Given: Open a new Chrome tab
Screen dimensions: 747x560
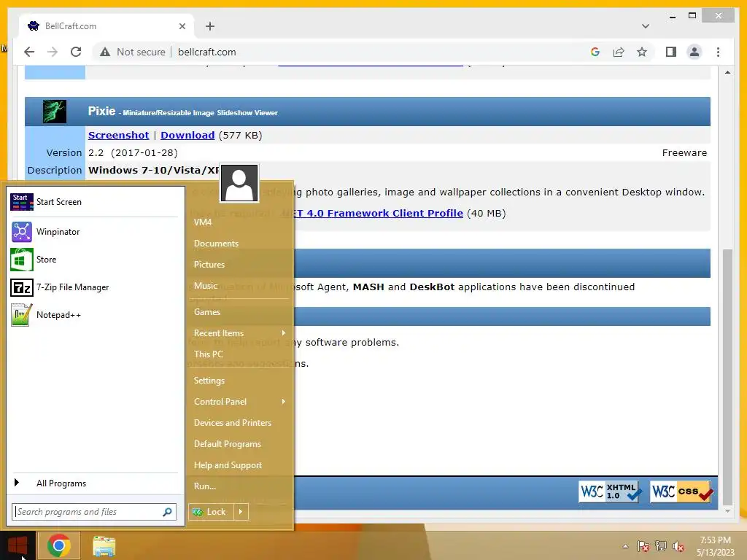Looking at the screenshot, I should tap(209, 26).
